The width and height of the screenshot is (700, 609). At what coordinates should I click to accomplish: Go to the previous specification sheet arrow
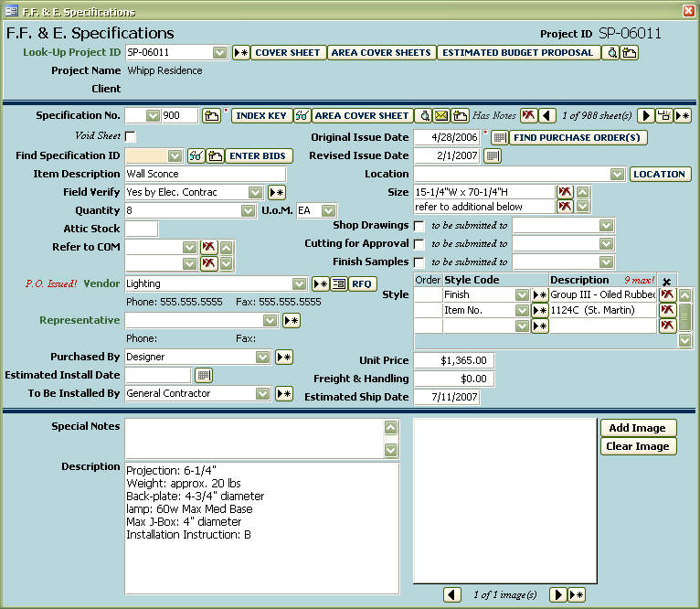coord(546,116)
